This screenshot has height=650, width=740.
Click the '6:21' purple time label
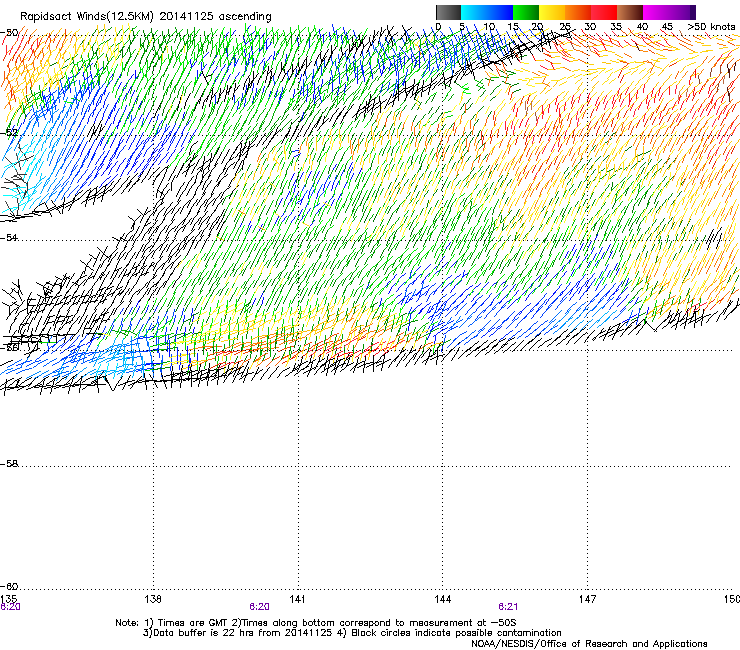click(508, 607)
